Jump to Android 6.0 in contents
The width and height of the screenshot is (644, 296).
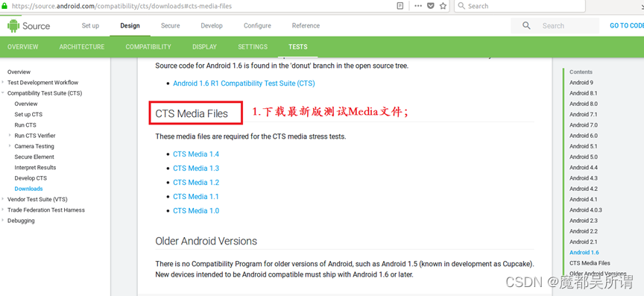tap(584, 136)
